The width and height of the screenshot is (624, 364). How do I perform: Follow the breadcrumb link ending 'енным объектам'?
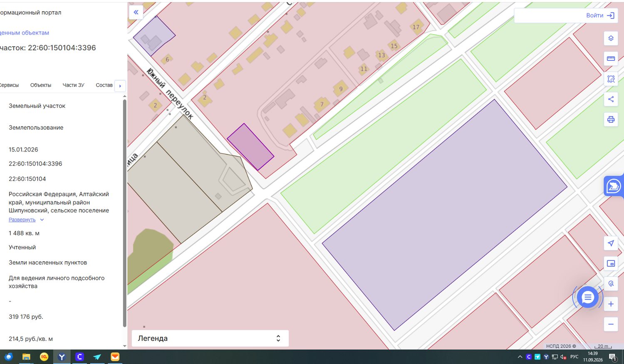tap(25, 33)
